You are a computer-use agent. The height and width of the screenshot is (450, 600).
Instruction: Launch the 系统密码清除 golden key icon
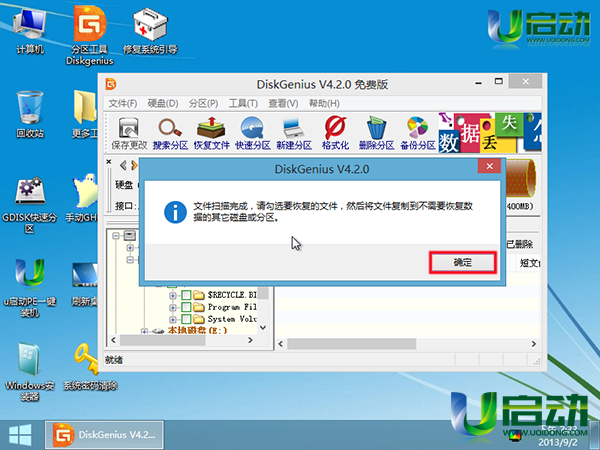tap(90, 367)
